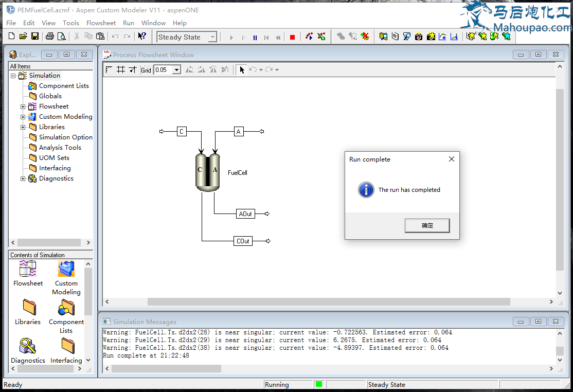This screenshot has width=573, height=392.
Task: Open the Run menu
Action: tap(128, 23)
